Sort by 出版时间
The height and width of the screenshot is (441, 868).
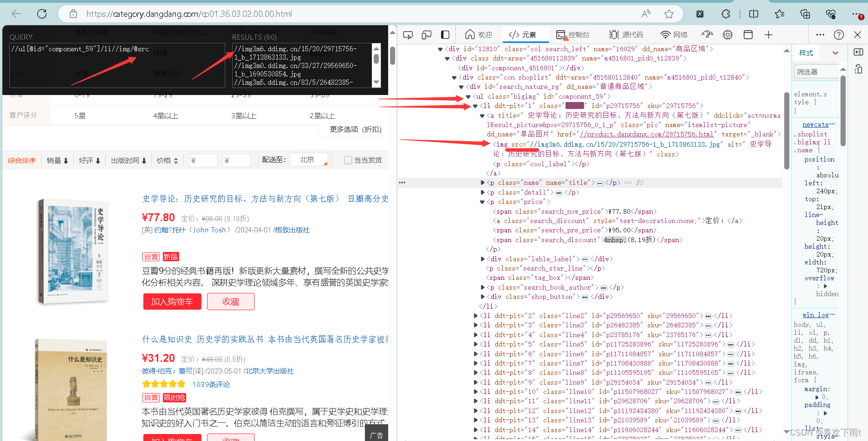(129, 161)
